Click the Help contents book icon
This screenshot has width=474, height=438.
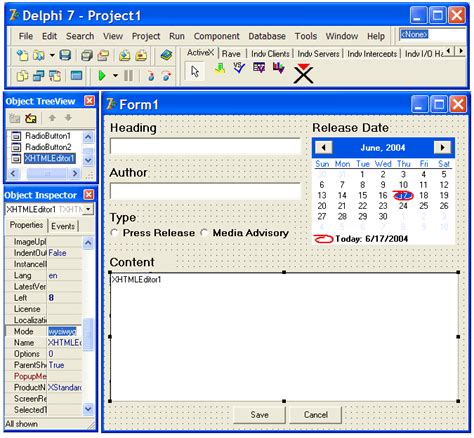[x=166, y=55]
